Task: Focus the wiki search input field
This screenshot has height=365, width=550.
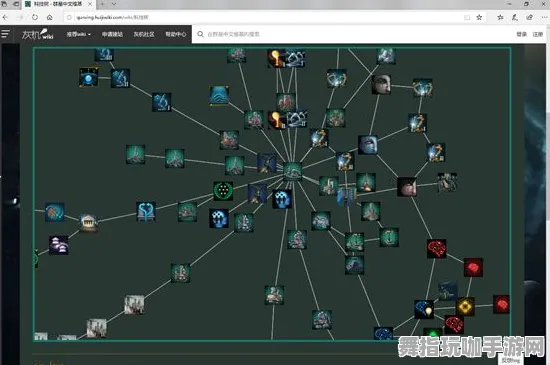Action: click(351, 34)
